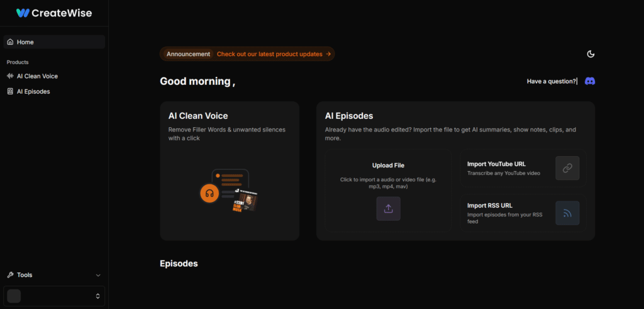Click the 'Episodes' section heading
Viewport: 644px width, 309px height.
179,264
